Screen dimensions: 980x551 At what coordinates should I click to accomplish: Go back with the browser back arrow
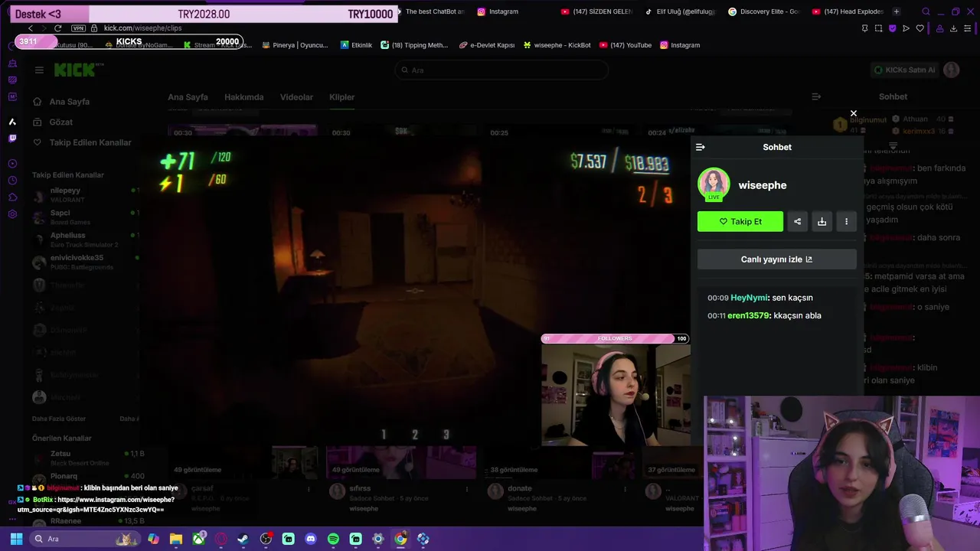click(x=30, y=28)
